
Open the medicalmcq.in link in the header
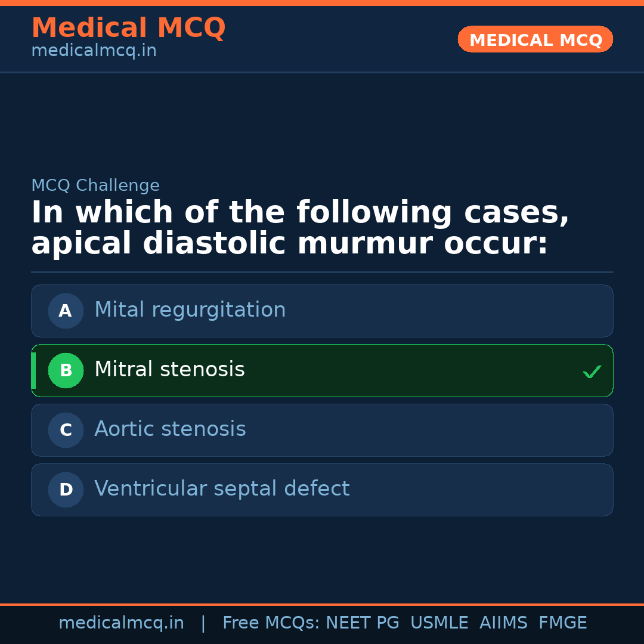pyautogui.click(x=94, y=50)
